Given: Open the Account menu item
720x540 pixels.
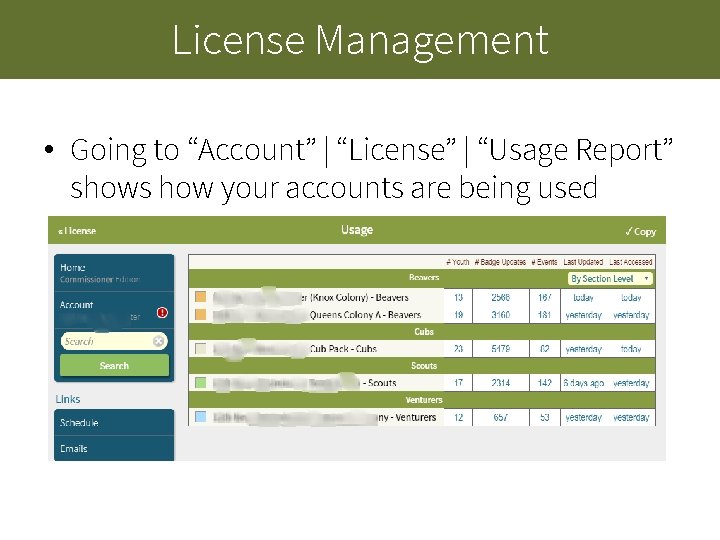Looking at the screenshot, I should click(x=114, y=310).
